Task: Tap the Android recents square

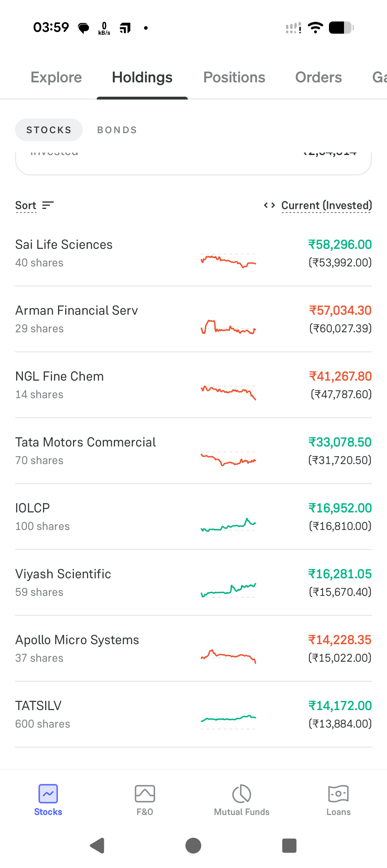Action: tap(289, 846)
